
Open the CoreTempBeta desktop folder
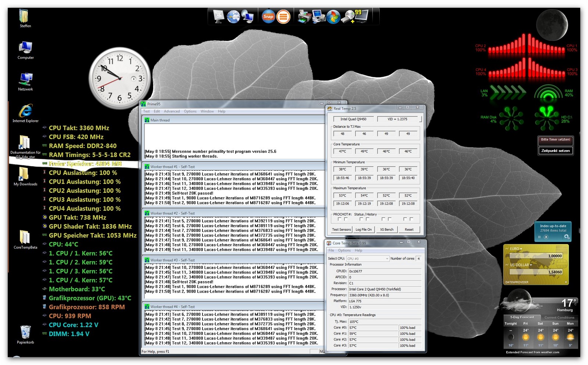tap(25, 240)
